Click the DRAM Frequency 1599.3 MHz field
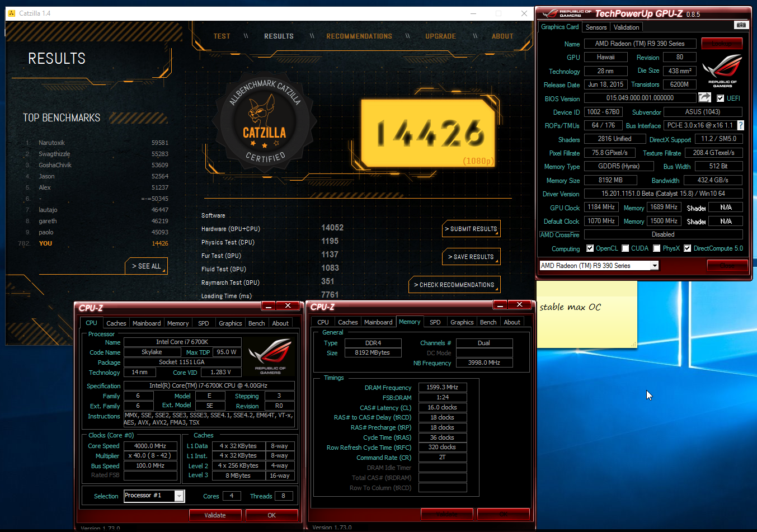This screenshot has width=757, height=532. (442, 387)
